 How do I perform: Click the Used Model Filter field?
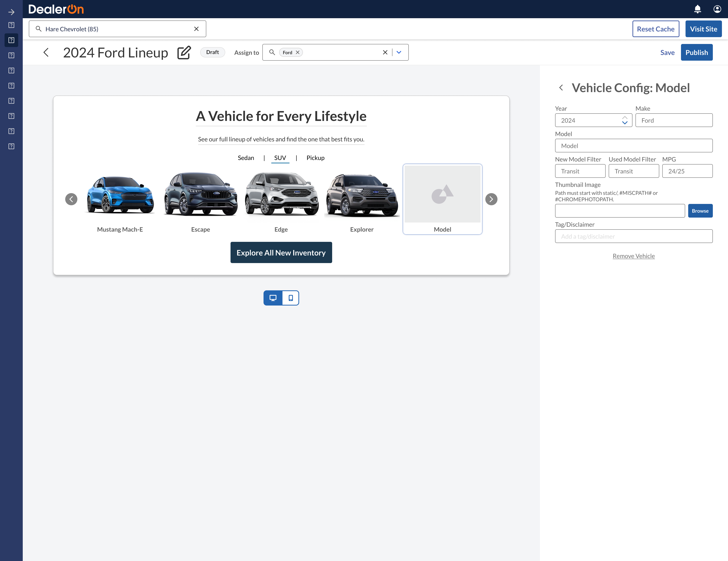pos(634,171)
